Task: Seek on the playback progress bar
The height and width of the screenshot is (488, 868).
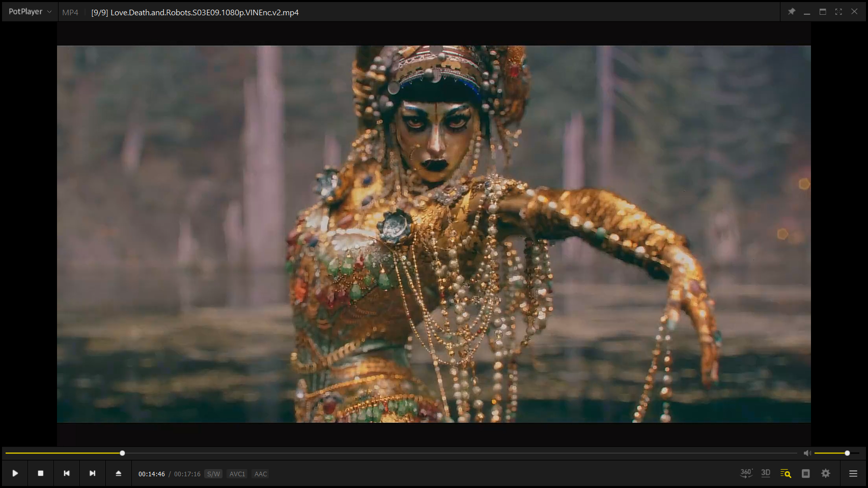Action: pyautogui.click(x=401, y=453)
